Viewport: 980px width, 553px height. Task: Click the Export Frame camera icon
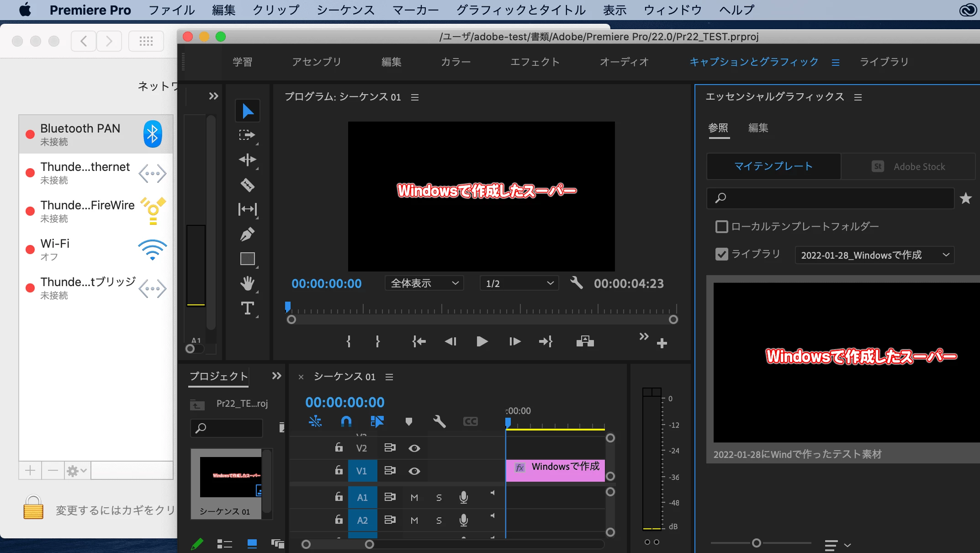(x=585, y=341)
